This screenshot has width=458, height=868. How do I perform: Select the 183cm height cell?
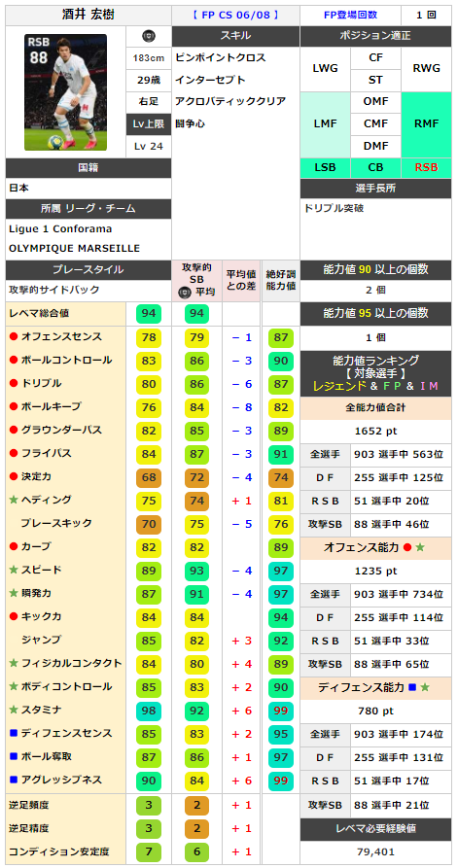coord(149,57)
